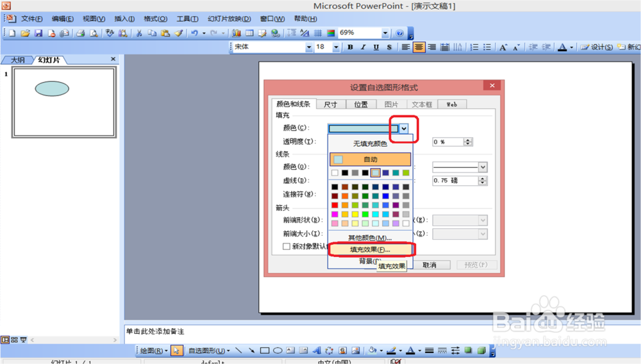Select the Rectangle tool in Drawing toolbar
Viewport: 641px width, 364px height.
(x=265, y=351)
